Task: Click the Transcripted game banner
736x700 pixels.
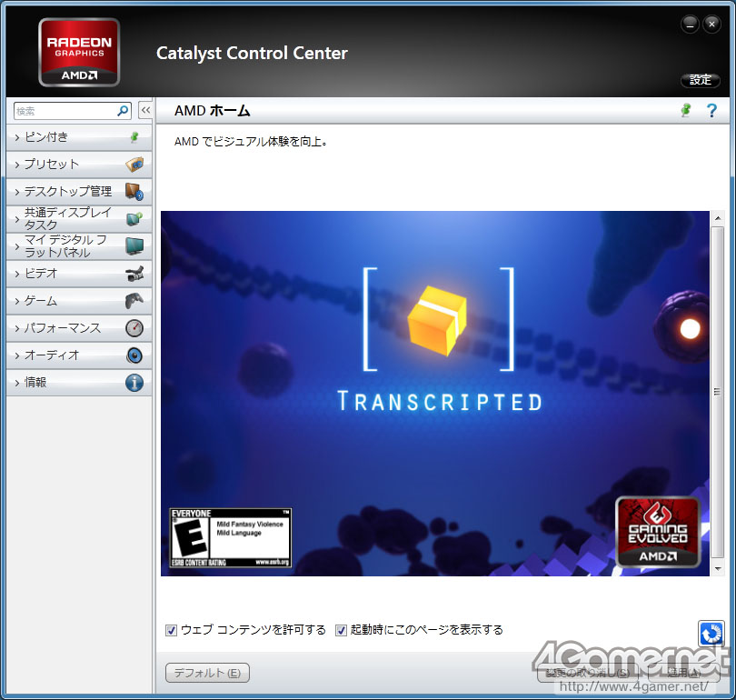Action: click(x=435, y=394)
